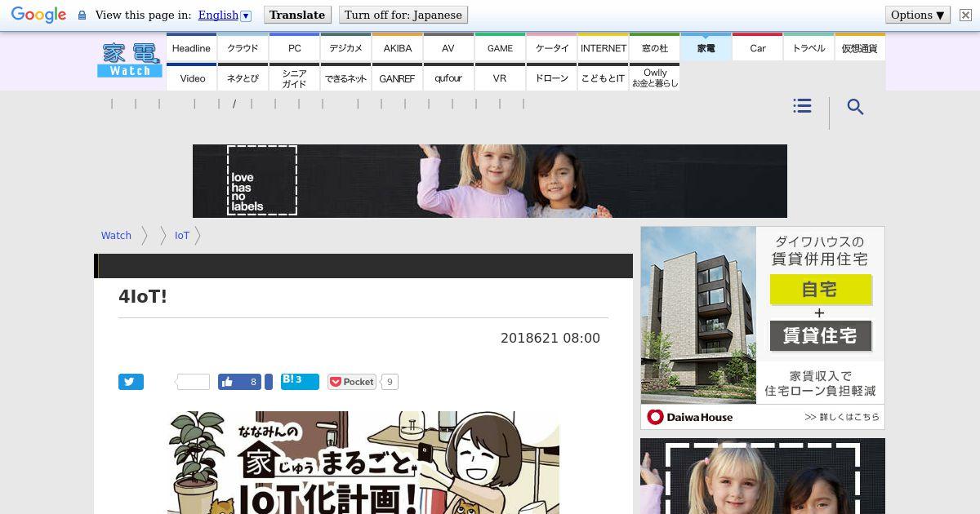The width and height of the screenshot is (980, 514).
Task: Open the GANREF tab
Action: click(397, 78)
